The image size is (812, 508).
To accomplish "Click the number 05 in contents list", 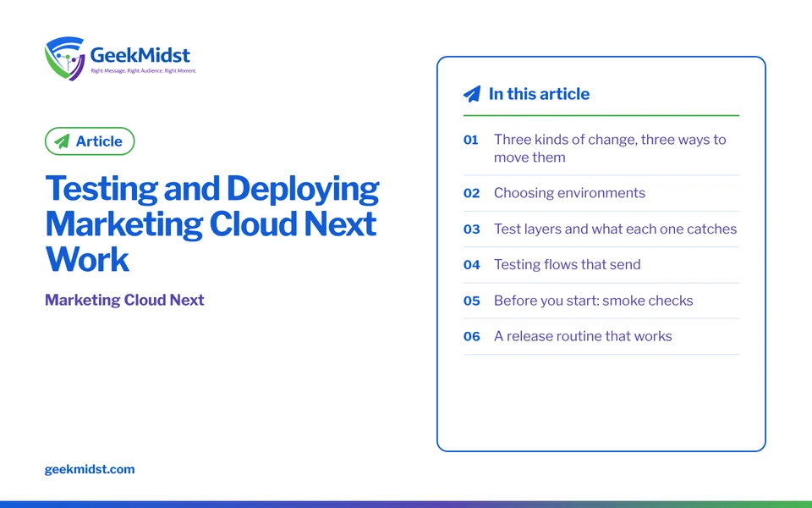I will (471, 301).
